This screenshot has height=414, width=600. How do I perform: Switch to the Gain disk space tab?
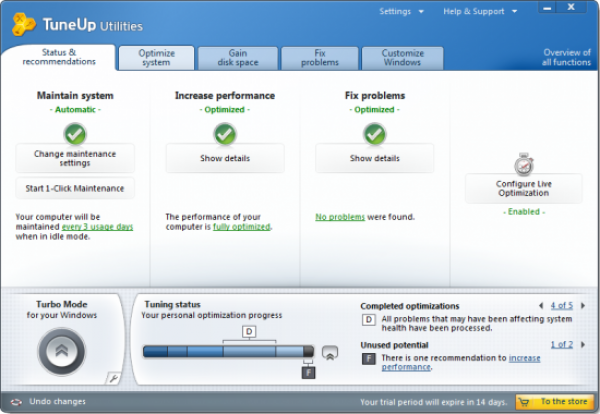238,58
